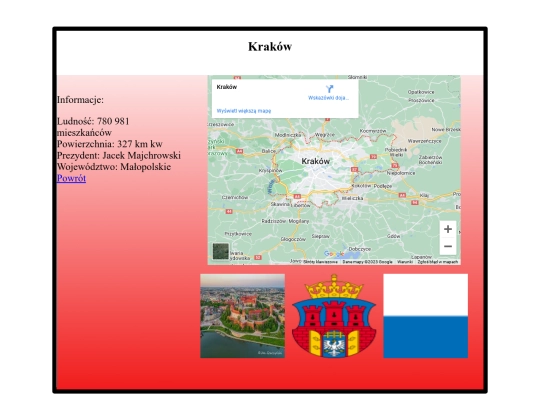Click the Powrót link
540x405 pixels.
pos(71,178)
